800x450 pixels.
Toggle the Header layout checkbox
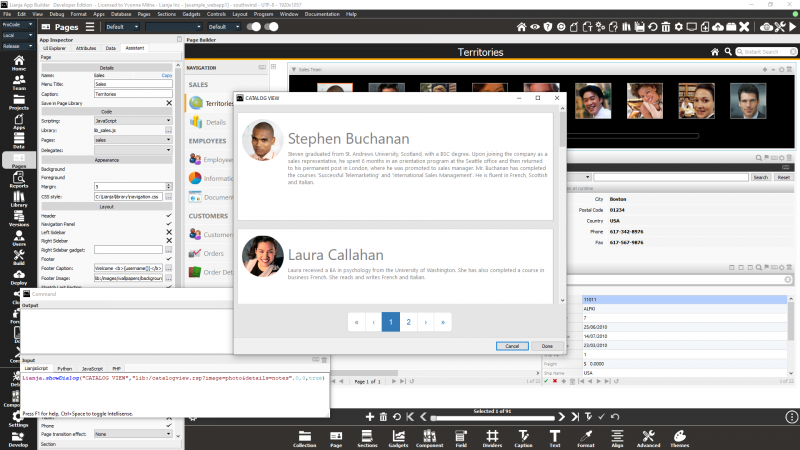pyautogui.click(x=169, y=216)
